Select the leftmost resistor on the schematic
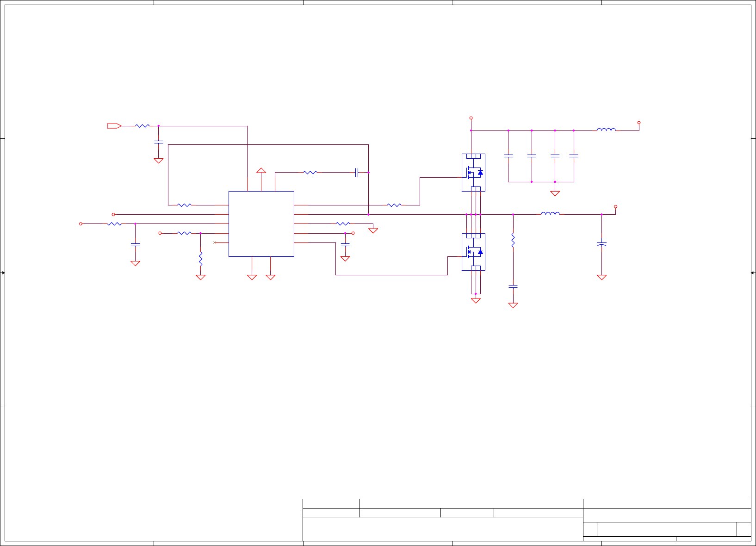Viewport: 756px width, 546px height. click(x=114, y=224)
